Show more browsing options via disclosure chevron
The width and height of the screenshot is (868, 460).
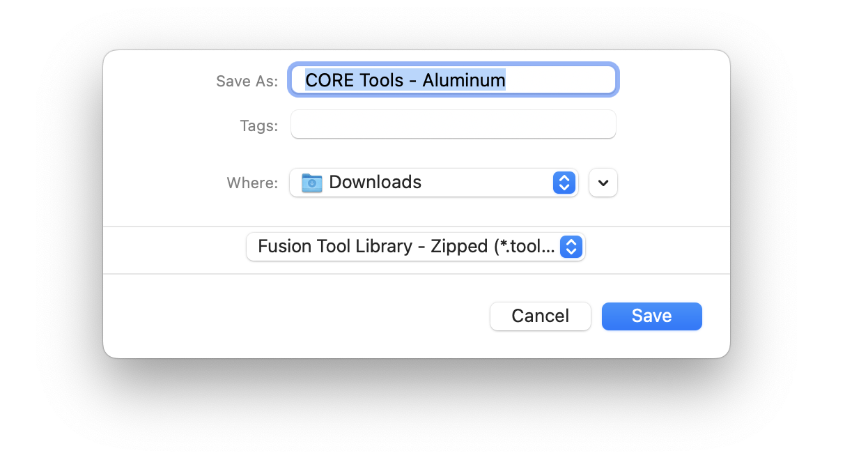(x=603, y=183)
